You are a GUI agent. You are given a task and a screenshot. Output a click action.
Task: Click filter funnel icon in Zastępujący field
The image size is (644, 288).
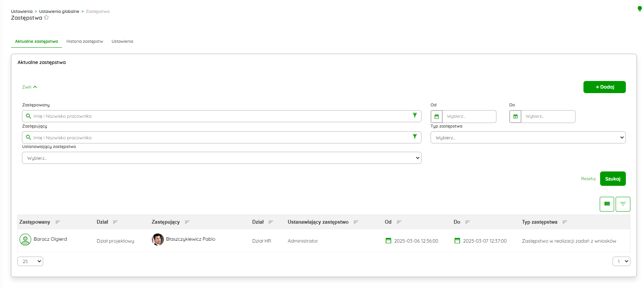(x=415, y=137)
